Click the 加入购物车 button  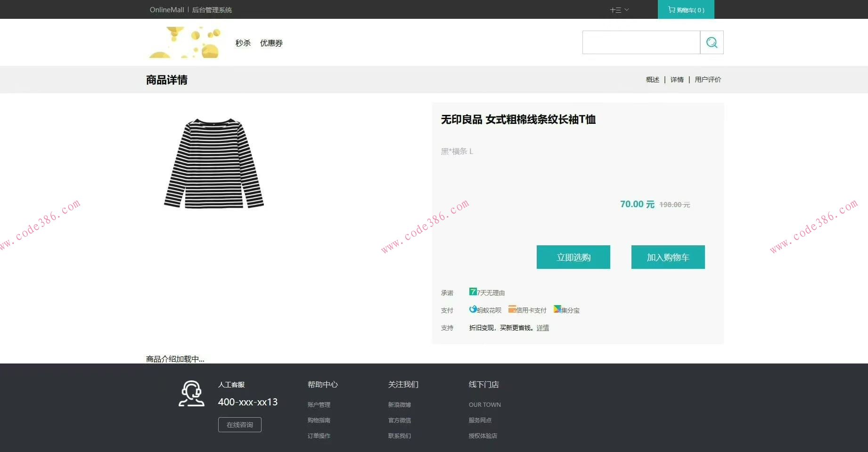point(668,257)
